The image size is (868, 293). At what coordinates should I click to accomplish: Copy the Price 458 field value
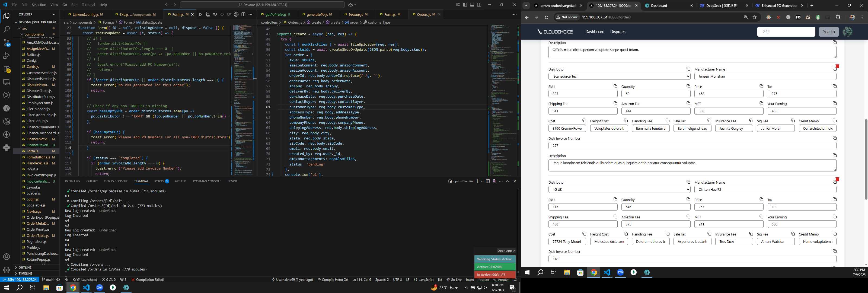(761, 86)
